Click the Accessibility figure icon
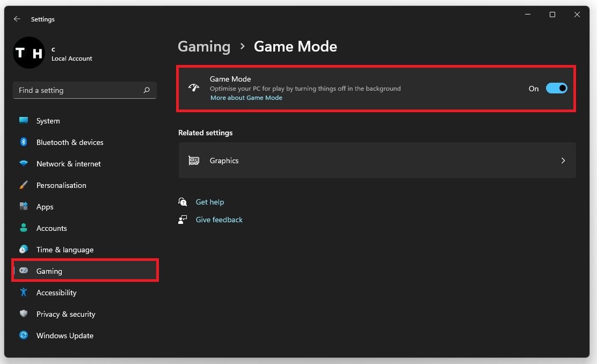Screen dimensions: 597x364 tap(24, 293)
